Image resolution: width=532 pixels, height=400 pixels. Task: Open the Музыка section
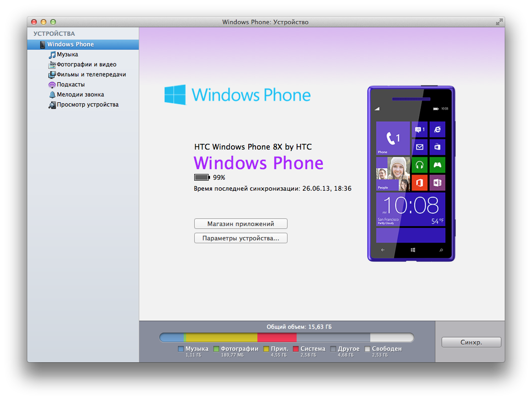67,54
